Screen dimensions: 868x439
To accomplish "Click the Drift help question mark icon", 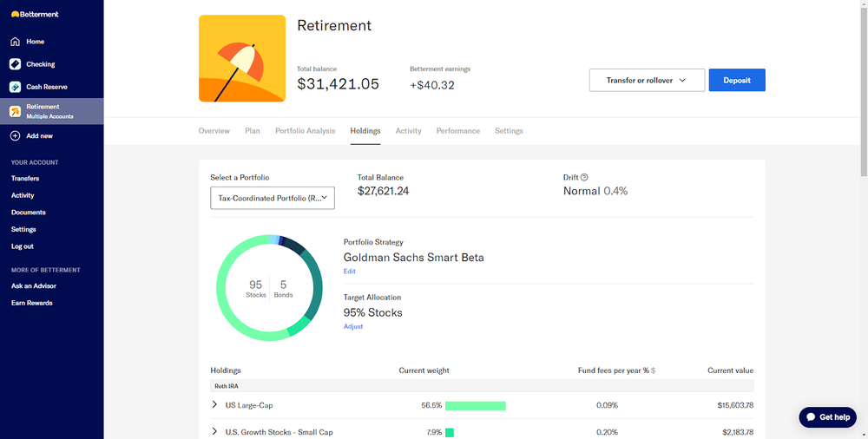I will point(584,178).
